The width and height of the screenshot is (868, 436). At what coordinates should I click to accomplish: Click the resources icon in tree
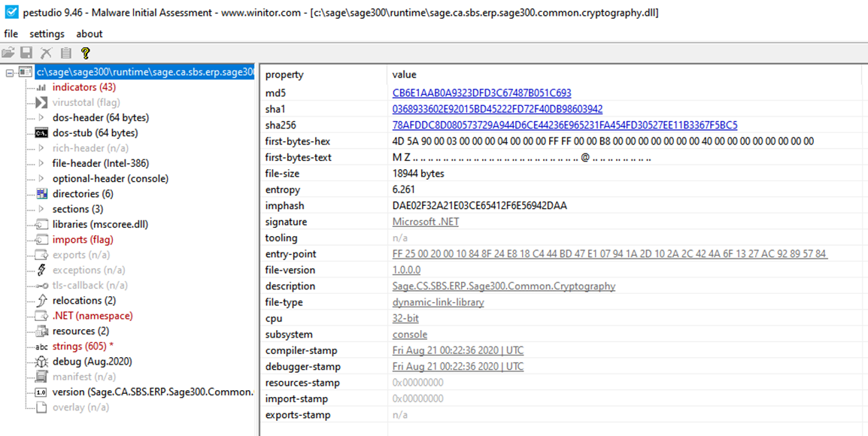[x=41, y=332]
